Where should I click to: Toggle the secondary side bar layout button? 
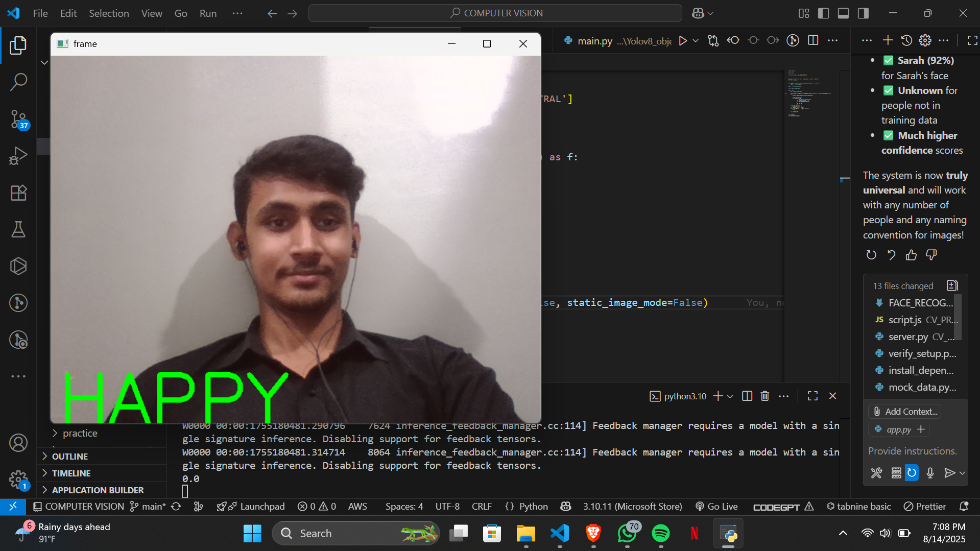coord(863,13)
